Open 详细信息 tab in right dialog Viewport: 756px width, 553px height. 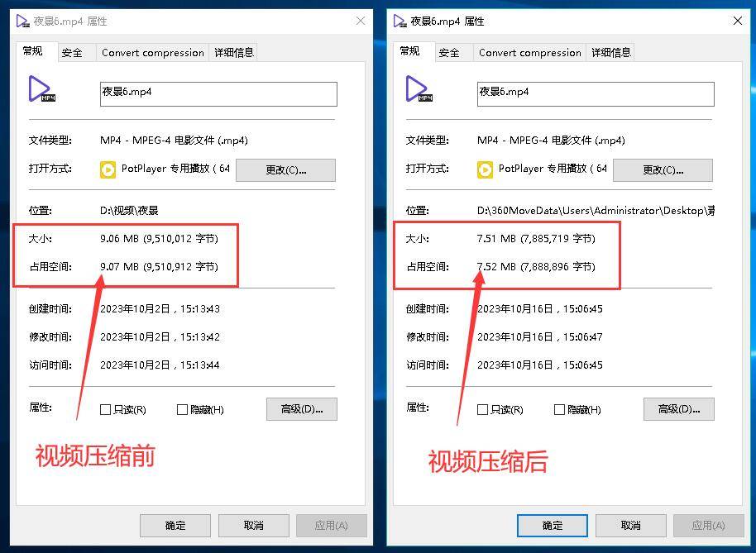click(611, 53)
